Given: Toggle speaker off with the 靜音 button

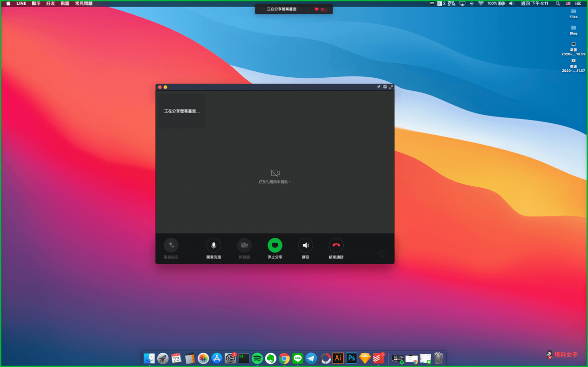Looking at the screenshot, I should 306,246.
